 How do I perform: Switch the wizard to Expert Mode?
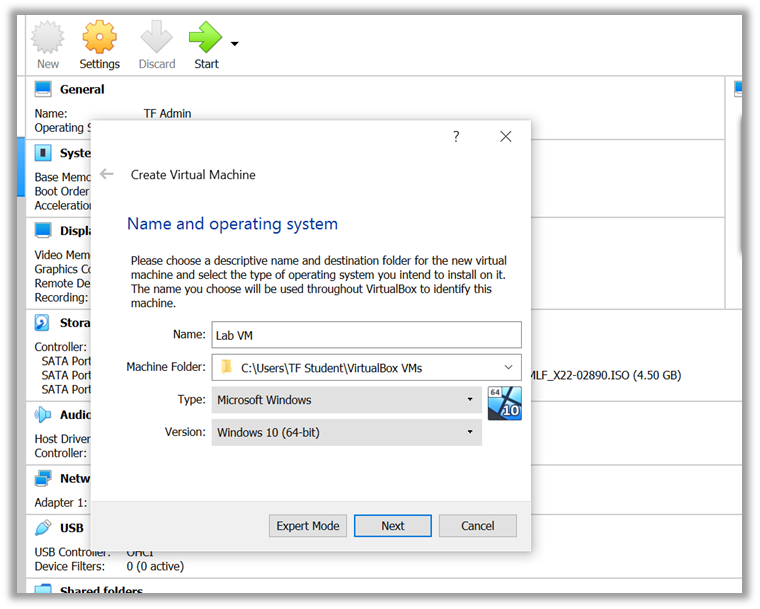tap(308, 526)
